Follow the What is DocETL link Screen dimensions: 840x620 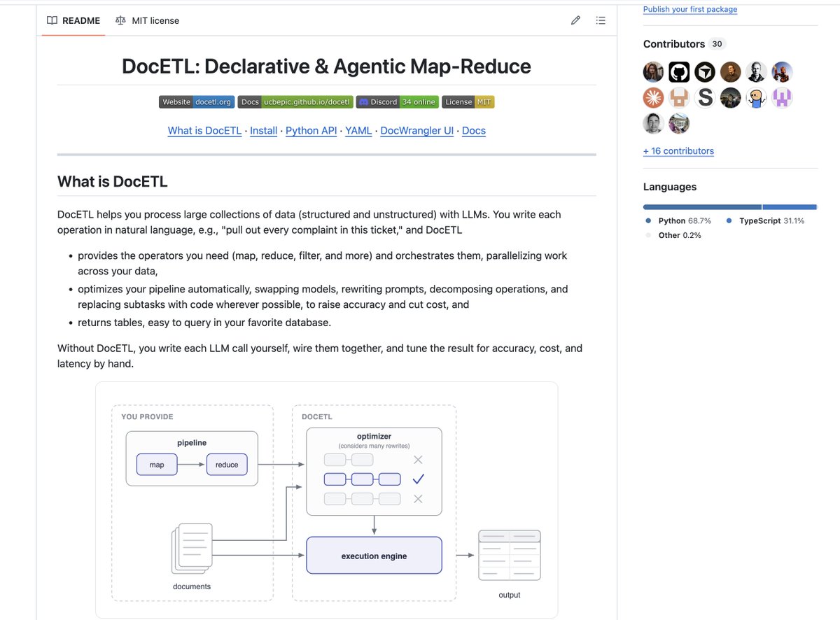click(x=204, y=131)
